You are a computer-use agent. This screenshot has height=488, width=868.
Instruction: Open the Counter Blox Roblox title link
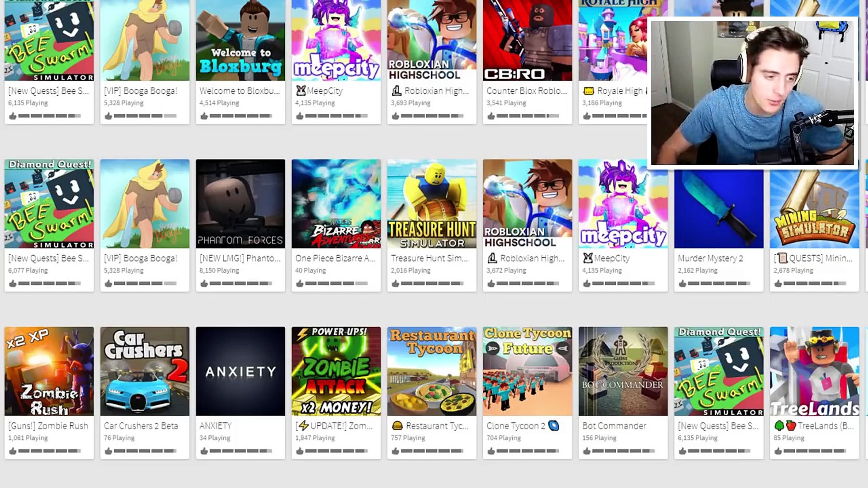point(526,91)
